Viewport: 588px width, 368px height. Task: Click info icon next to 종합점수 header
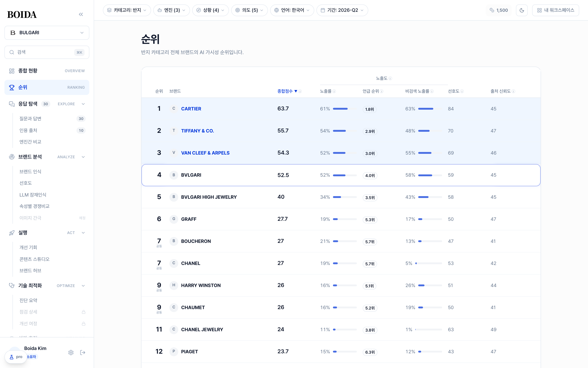click(x=300, y=91)
